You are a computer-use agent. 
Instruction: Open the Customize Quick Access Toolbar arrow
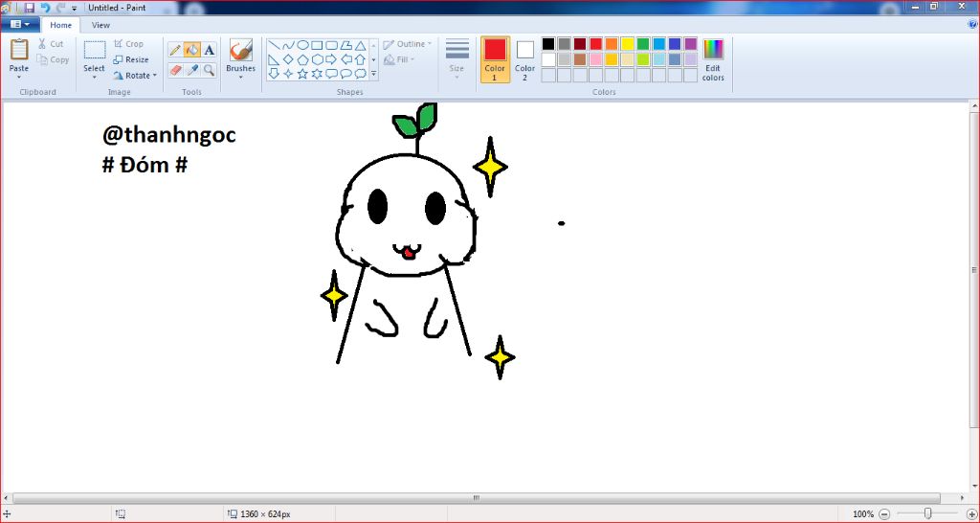pos(75,8)
